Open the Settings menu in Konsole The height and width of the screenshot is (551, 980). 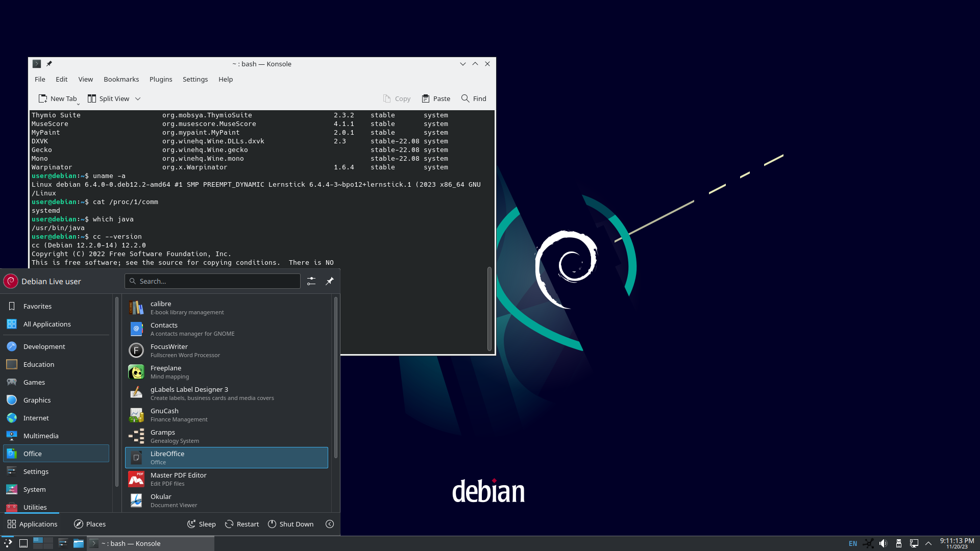point(195,79)
